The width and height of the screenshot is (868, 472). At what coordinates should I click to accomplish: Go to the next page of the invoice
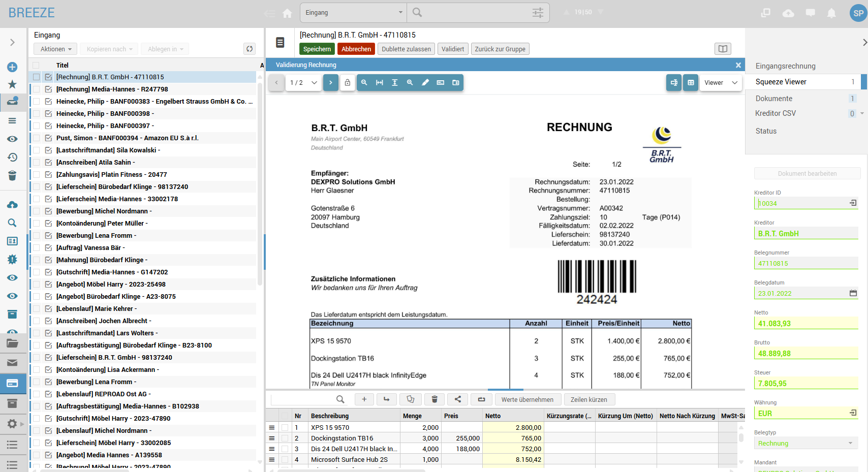click(x=330, y=82)
